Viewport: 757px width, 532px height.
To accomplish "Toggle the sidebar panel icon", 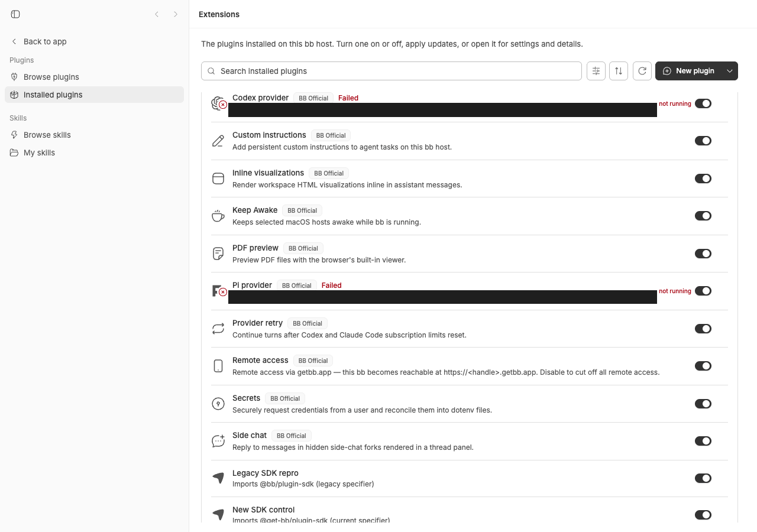I will 15,14.
